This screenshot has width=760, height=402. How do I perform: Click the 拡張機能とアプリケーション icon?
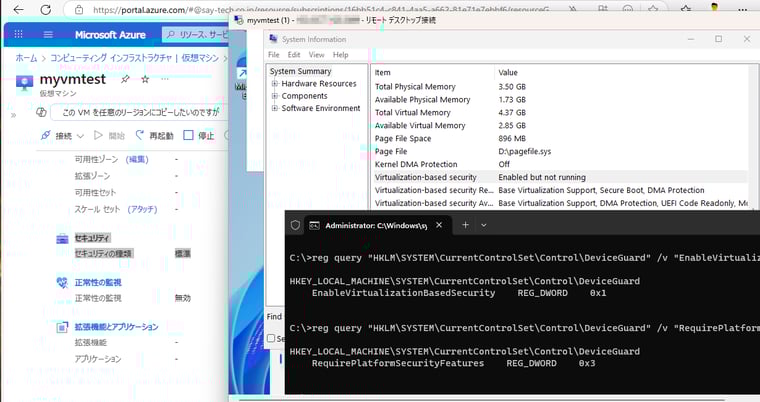tap(63, 328)
